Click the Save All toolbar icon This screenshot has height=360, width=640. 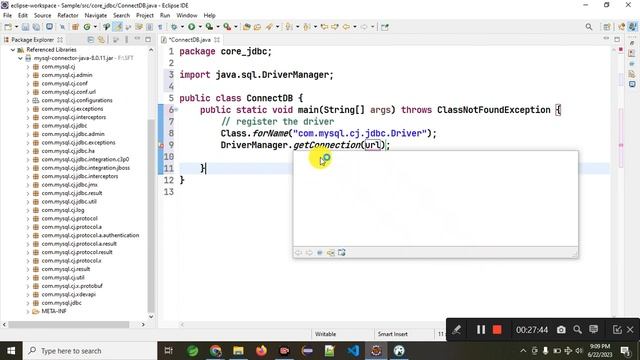tap(36, 27)
